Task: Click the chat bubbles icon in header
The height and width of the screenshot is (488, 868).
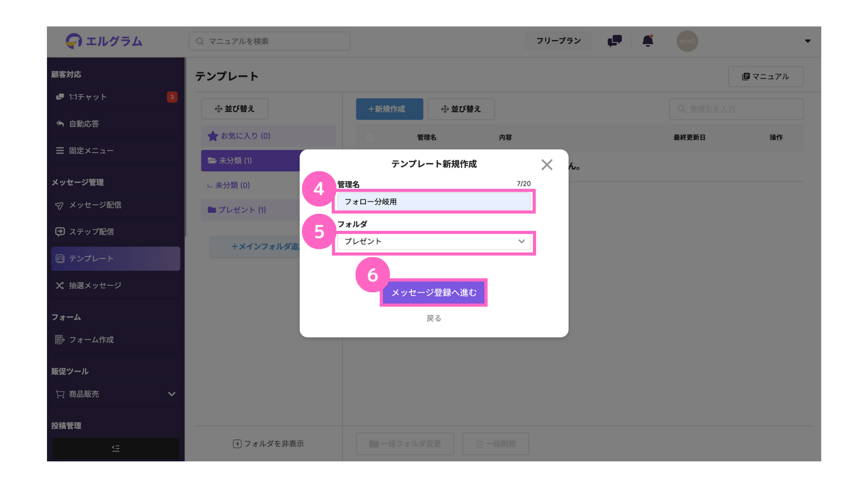Action: click(614, 41)
